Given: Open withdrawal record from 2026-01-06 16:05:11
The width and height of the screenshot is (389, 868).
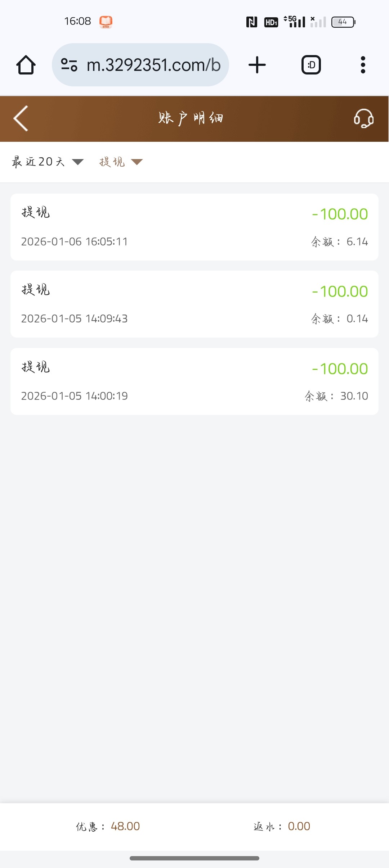Looking at the screenshot, I should (x=194, y=227).
